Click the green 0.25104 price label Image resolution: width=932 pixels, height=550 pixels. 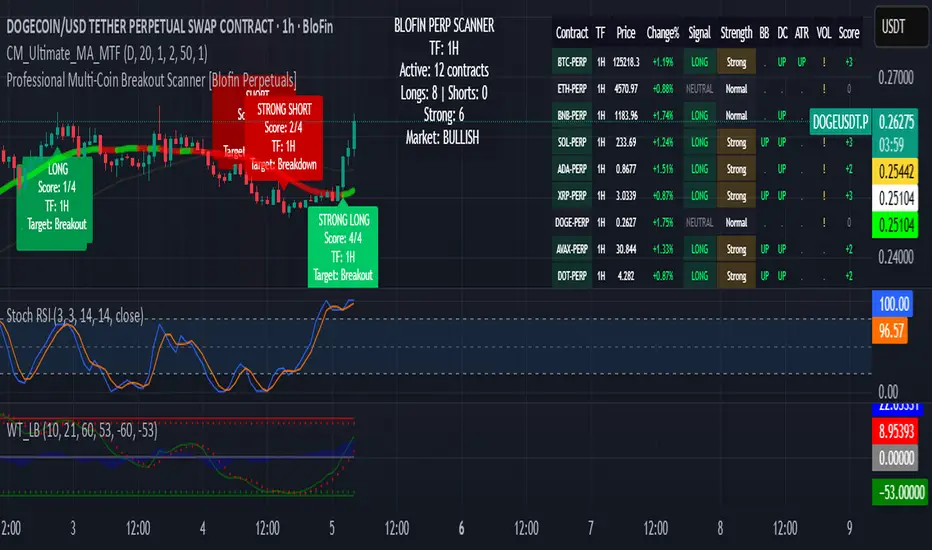[x=895, y=225]
